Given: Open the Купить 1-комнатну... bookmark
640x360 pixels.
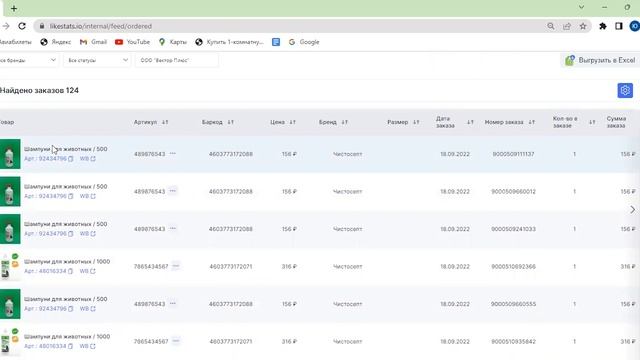Looking at the screenshot, I should (x=229, y=42).
